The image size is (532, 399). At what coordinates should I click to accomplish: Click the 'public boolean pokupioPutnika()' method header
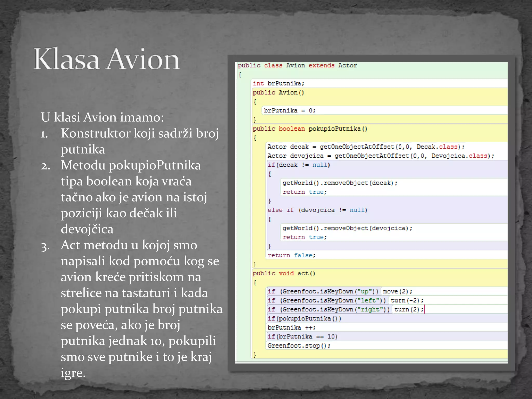tap(310, 129)
